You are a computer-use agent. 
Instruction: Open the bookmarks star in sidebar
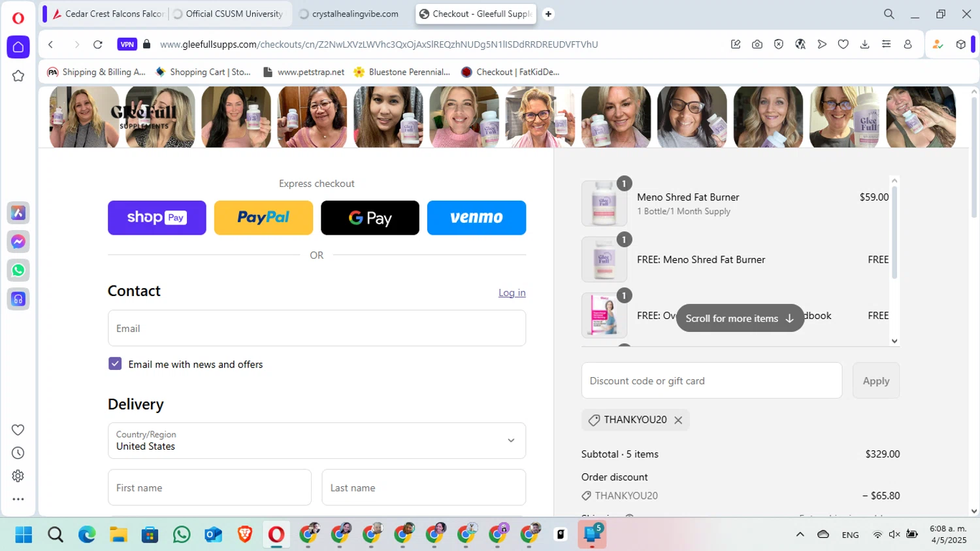tap(18, 76)
